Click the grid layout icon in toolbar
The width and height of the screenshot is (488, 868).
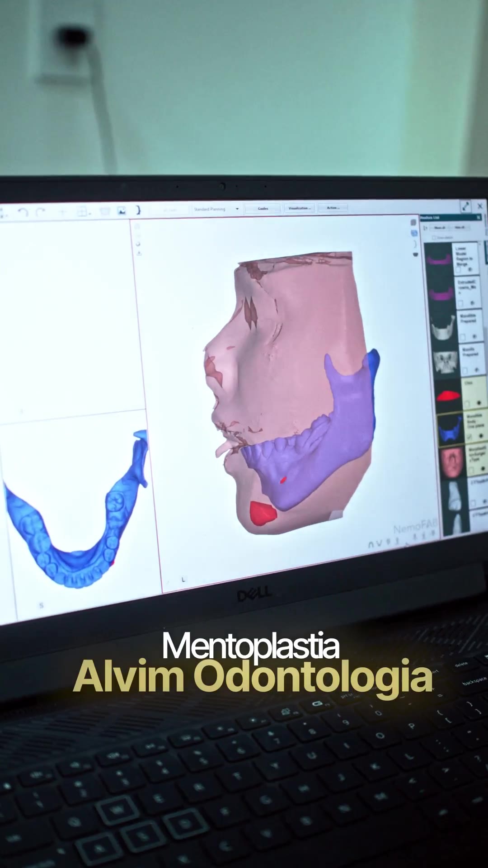(x=82, y=212)
